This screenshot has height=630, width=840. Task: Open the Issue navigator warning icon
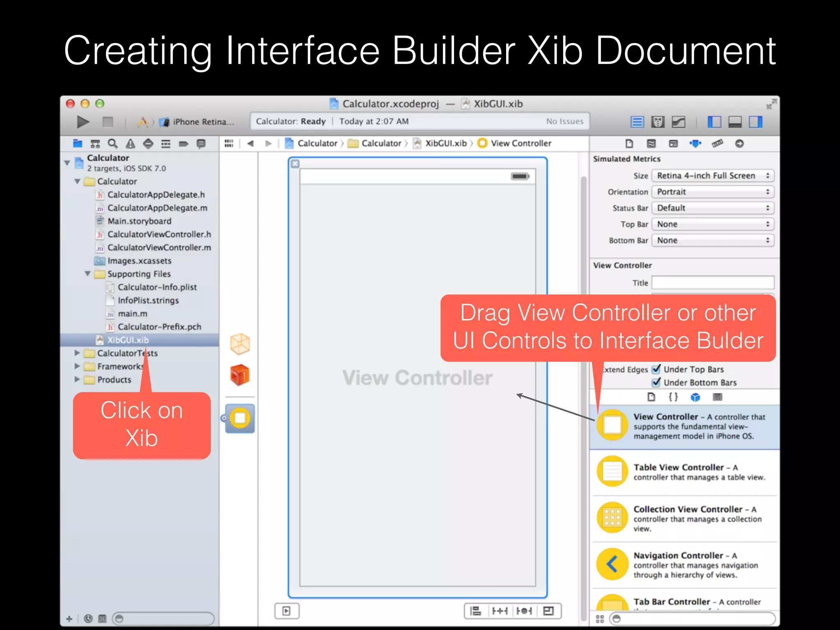130,144
